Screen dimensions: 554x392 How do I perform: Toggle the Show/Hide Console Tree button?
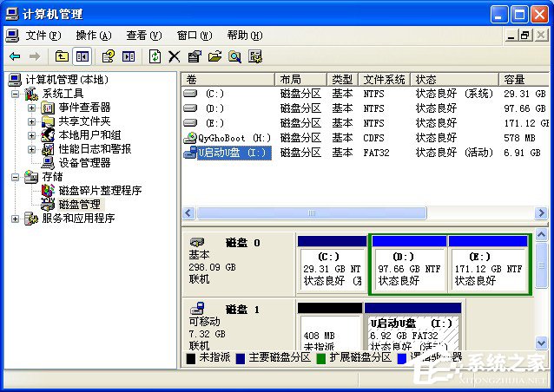[82, 56]
